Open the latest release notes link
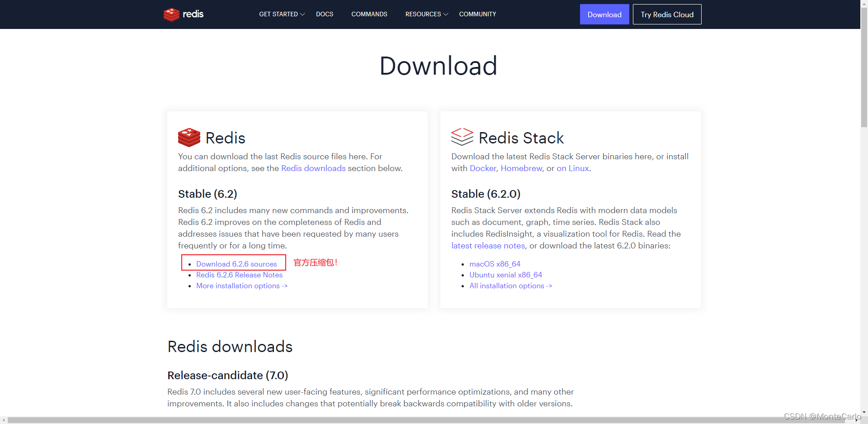The height and width of the screenshot is (424, 868). (x=488, y=246)
